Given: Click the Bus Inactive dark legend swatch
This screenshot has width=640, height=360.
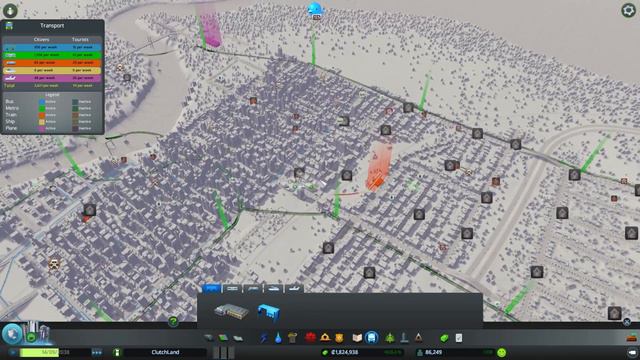Looking at the screenshot, I should tap(75, 102).
